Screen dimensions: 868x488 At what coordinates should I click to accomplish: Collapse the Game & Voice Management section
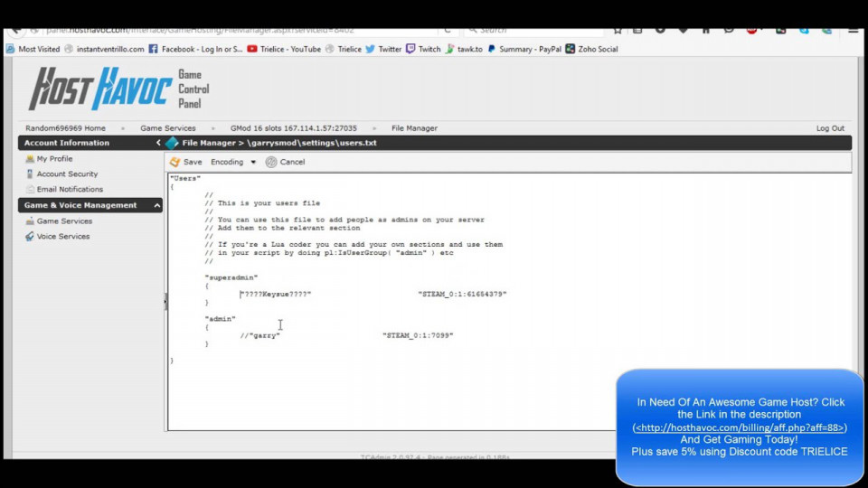click(157, 205)
